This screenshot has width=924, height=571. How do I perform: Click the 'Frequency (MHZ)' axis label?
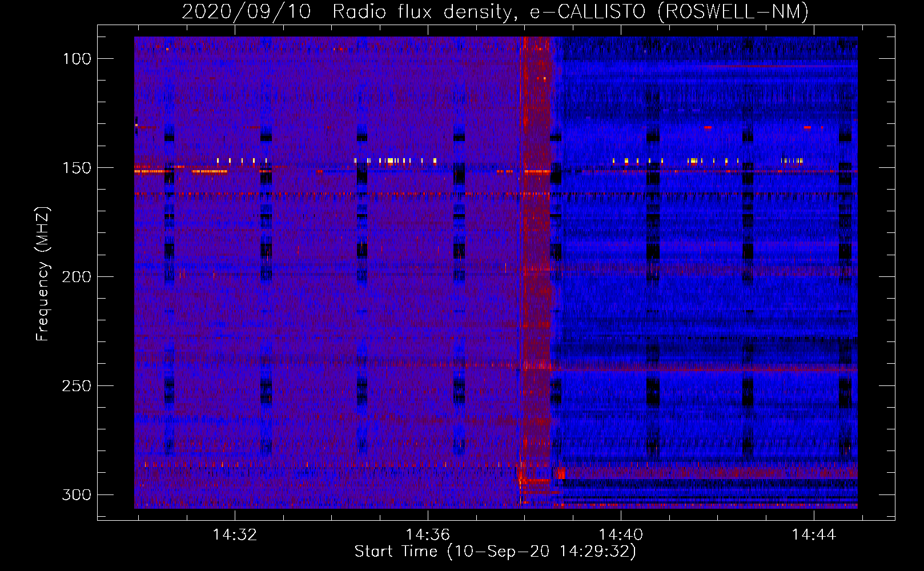point(43,274)
